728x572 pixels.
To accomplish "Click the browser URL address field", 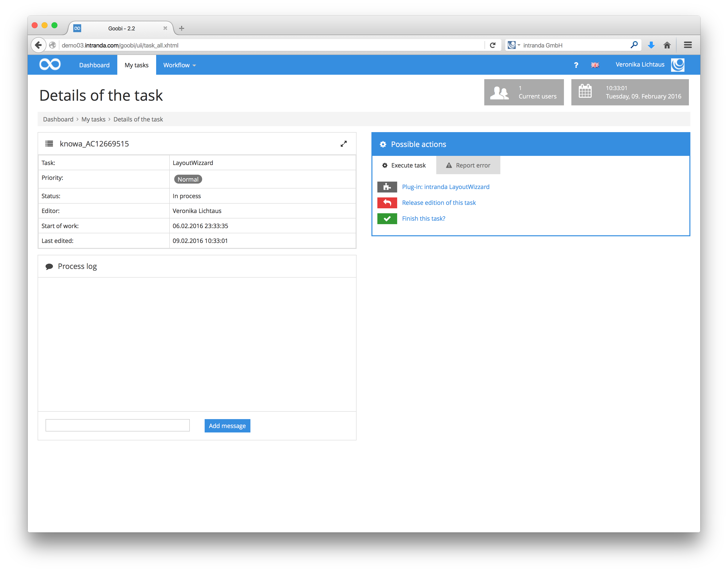I will 271,45.
